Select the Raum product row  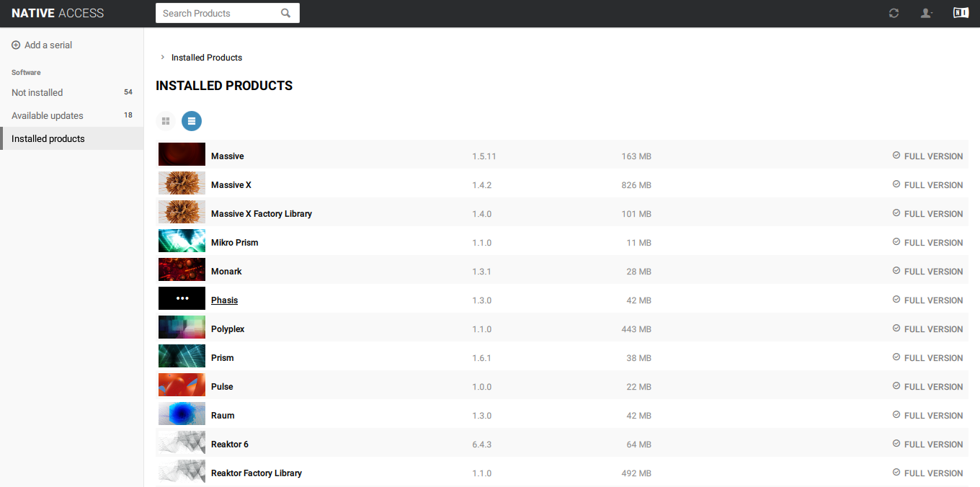[562, 416]
